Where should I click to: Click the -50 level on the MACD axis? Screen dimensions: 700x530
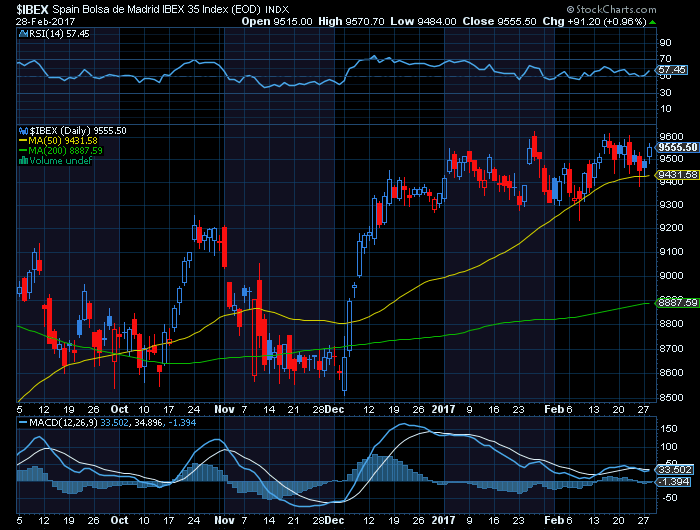tap(668, 498)
